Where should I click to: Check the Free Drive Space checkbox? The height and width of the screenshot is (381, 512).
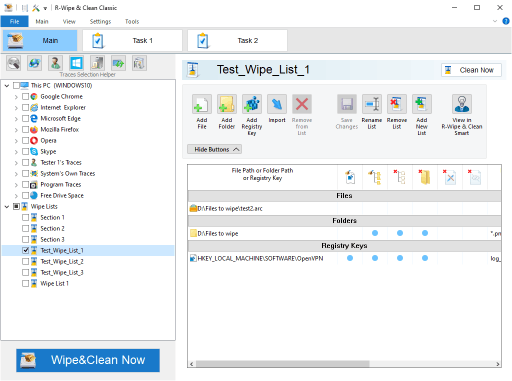pos(25,195)
